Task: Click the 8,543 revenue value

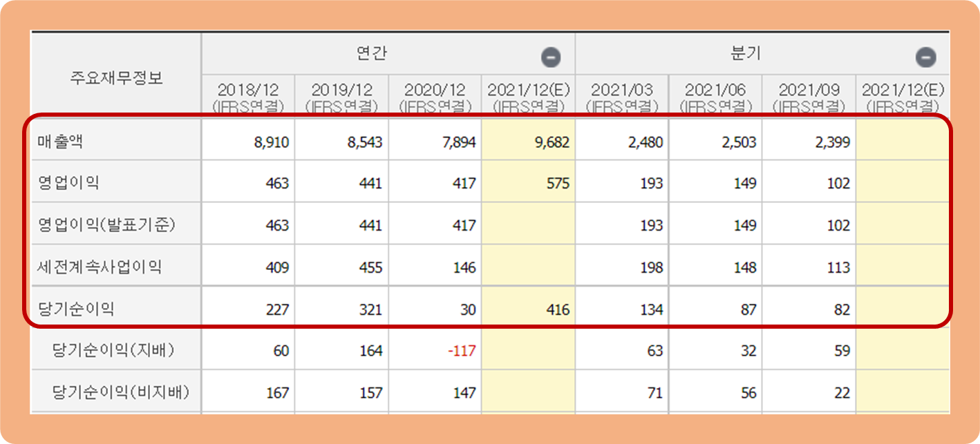Action: (x=364, y=143)
